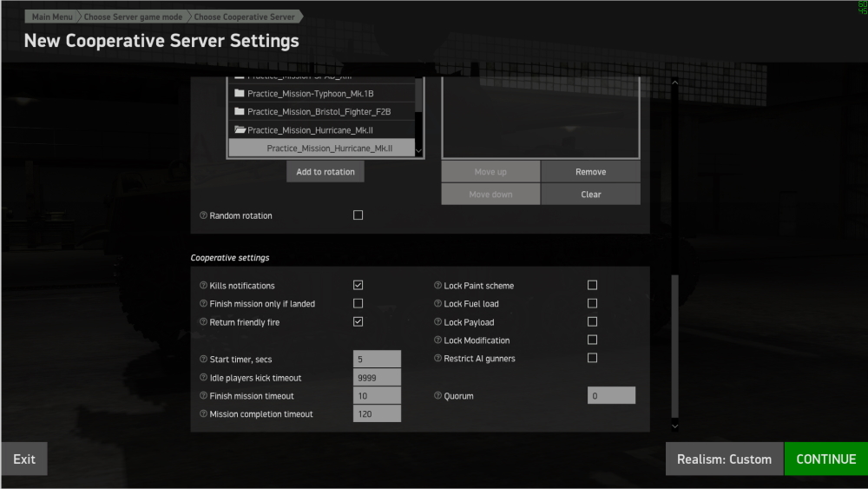Click folder icon of Practice_Mission-Typhoon_Mk.1B
This screenshot has height=489, width=868.
tap(240, 93)
